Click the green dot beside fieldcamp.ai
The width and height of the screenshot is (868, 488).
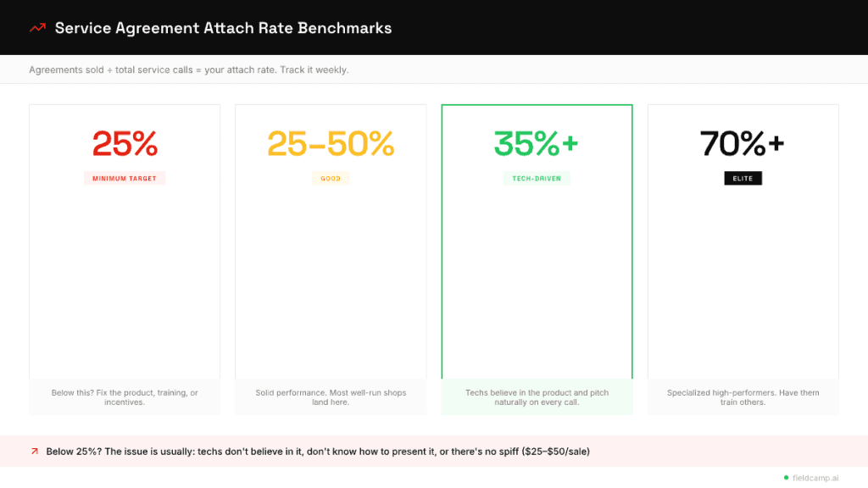(786, 477)
